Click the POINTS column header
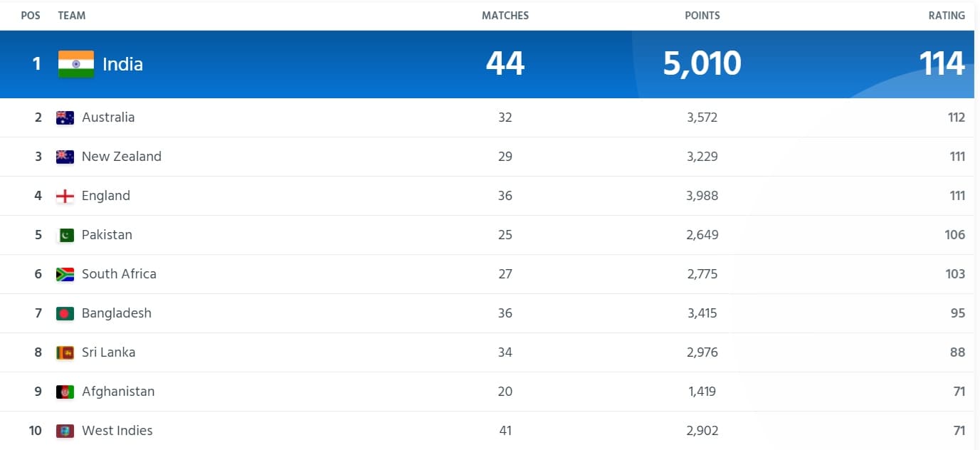The width and height of the screenshot is (980, 450). pos(702,16)
